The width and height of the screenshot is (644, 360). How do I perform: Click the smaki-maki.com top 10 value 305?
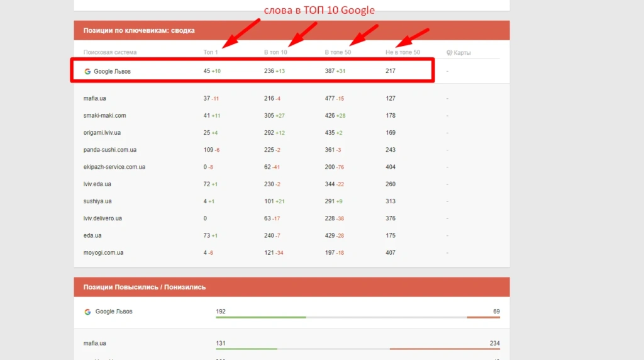[x=269, y=115]
